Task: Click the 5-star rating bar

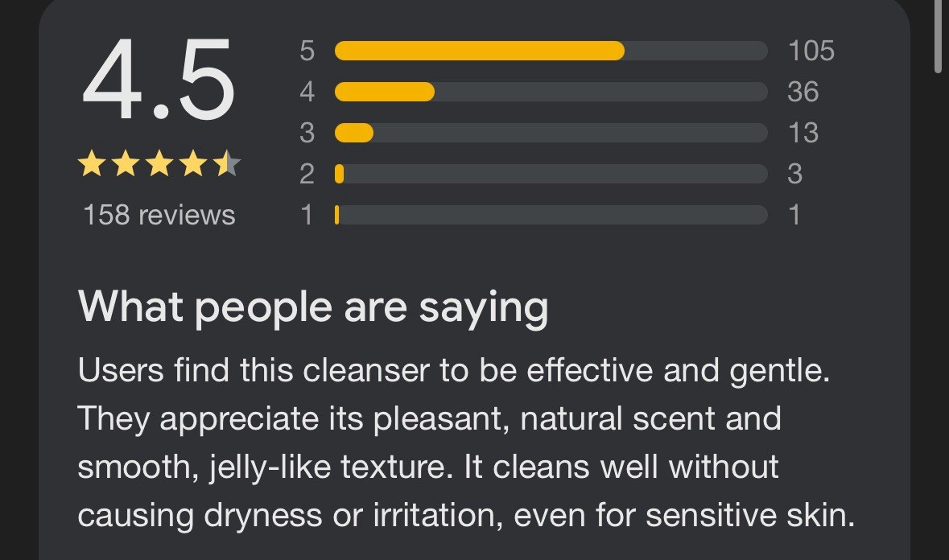Action: [x=551, y=51]
